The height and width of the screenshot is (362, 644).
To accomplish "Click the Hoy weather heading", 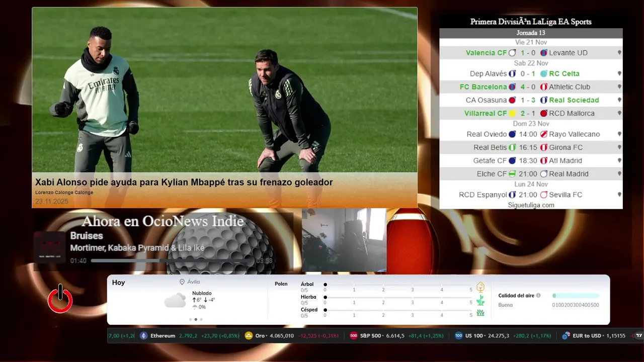I will 118,283.
